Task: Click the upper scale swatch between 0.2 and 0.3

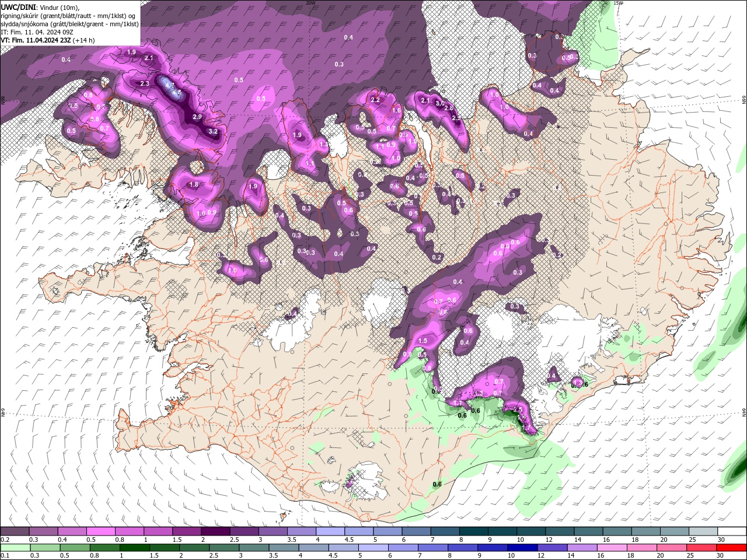Action: point(15,531)
